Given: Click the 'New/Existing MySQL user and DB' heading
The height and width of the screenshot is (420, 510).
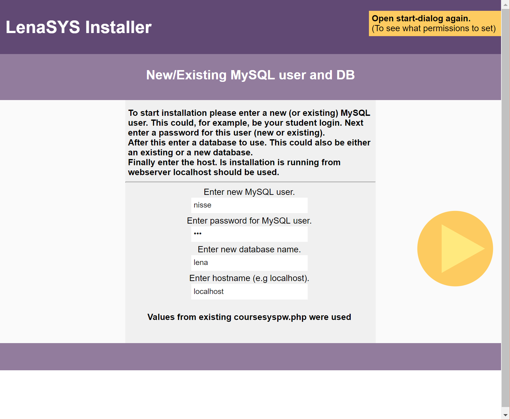Looking at the screenshot, I should (250, 75).
